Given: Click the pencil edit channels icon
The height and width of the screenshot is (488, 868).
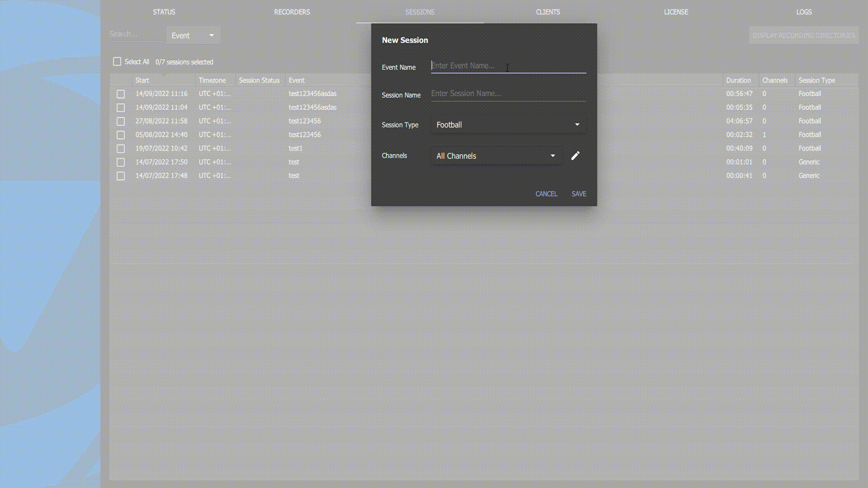Looking at the screenshot, I should 575,156.
